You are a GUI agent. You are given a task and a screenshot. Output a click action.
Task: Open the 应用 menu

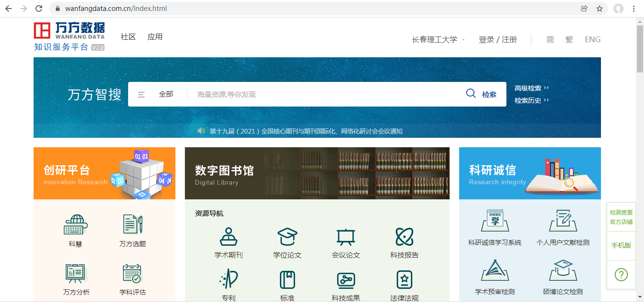[155, 37]
